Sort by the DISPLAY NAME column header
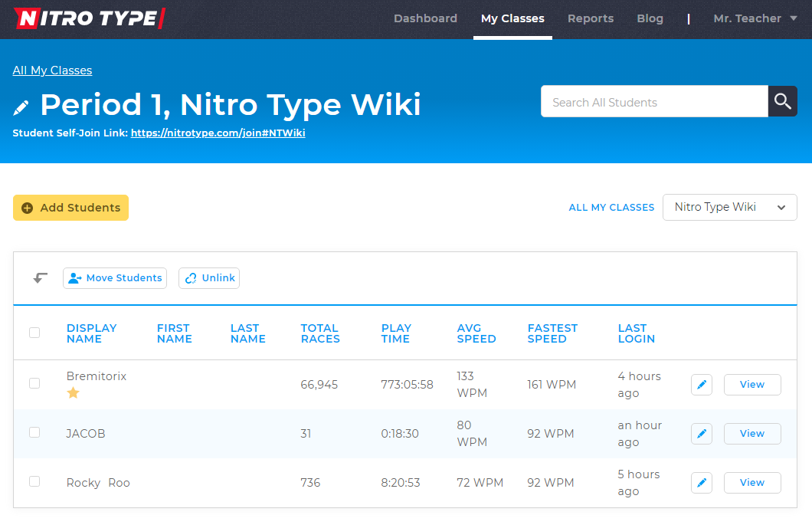 pos(92,334)
